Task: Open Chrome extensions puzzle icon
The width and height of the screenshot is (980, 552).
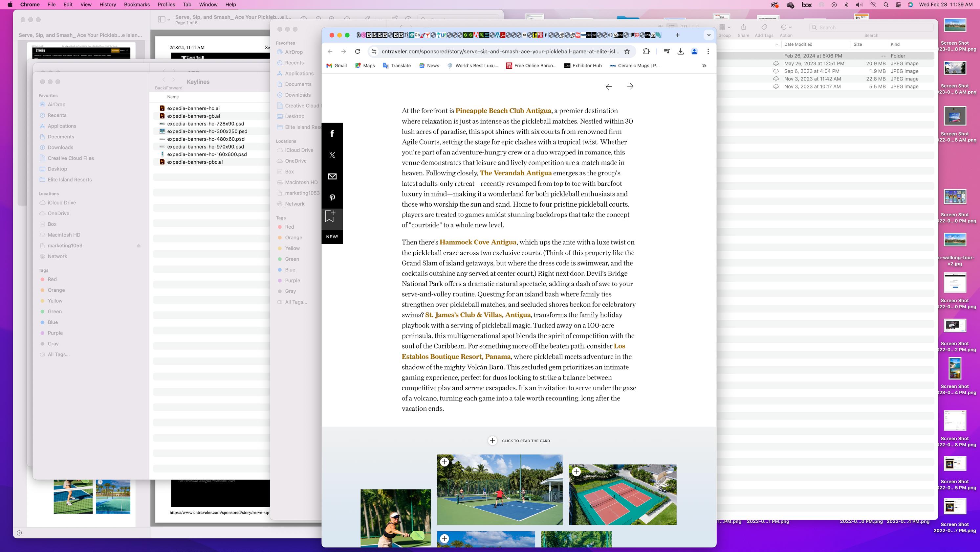Action: [646, 51]
